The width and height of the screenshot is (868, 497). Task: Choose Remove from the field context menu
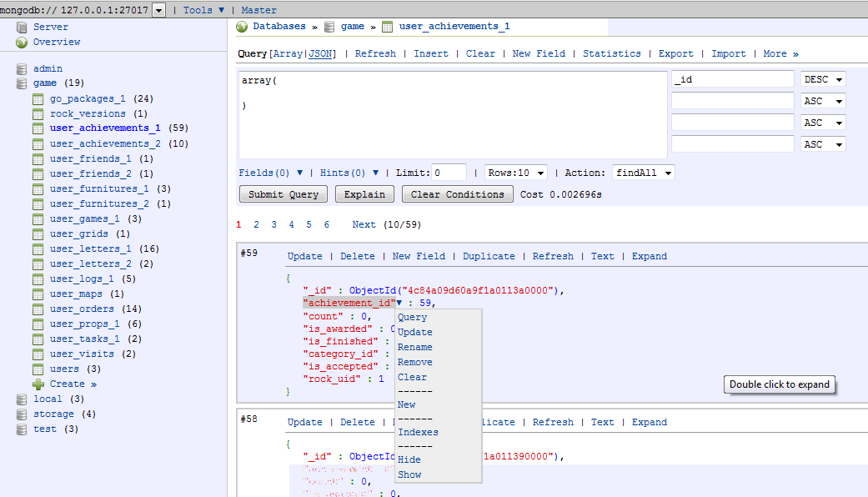(x=415, y=362)
